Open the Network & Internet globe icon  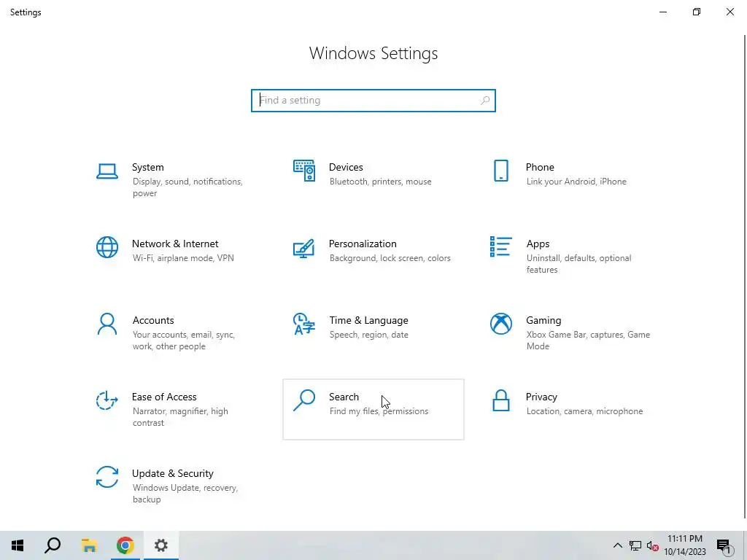(x=107, y=247)
